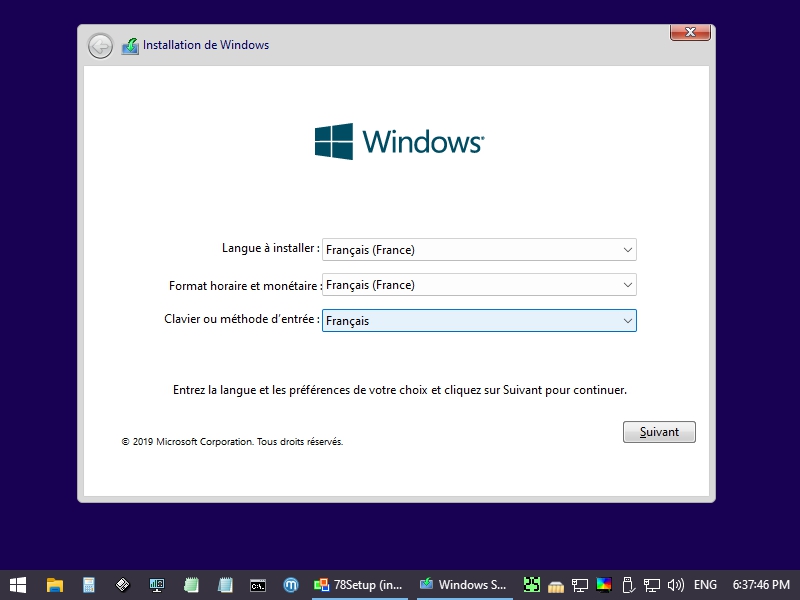The height and width of the screenshot is (600, 800).
Task: Close the Installation de Windows window
Action: pos(690,33)
